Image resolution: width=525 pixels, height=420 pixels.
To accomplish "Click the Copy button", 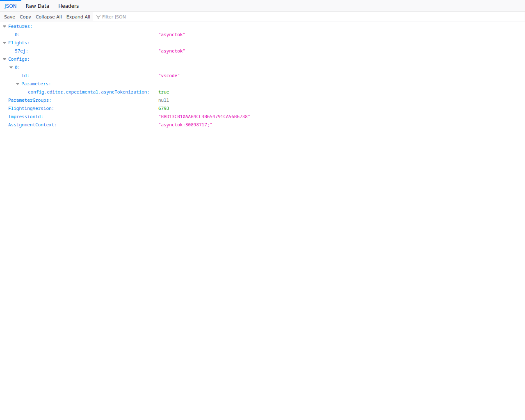I will point(25,17).
